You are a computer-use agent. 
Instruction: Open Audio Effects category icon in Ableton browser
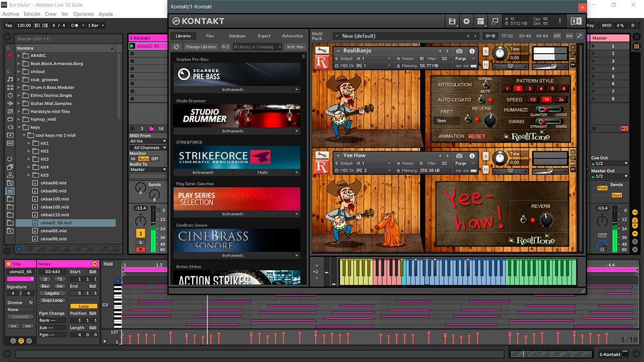[x=10, y=104]
